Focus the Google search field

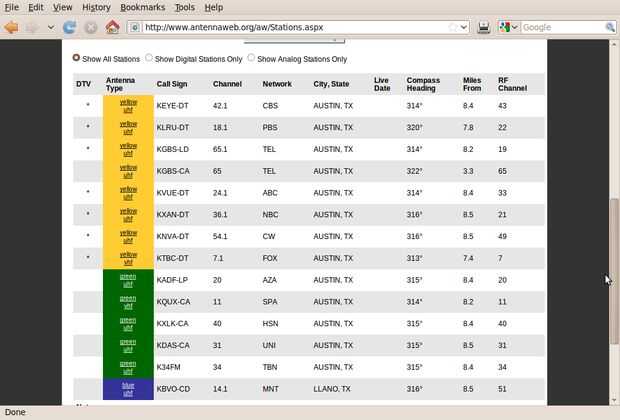(x=563, y=27)
